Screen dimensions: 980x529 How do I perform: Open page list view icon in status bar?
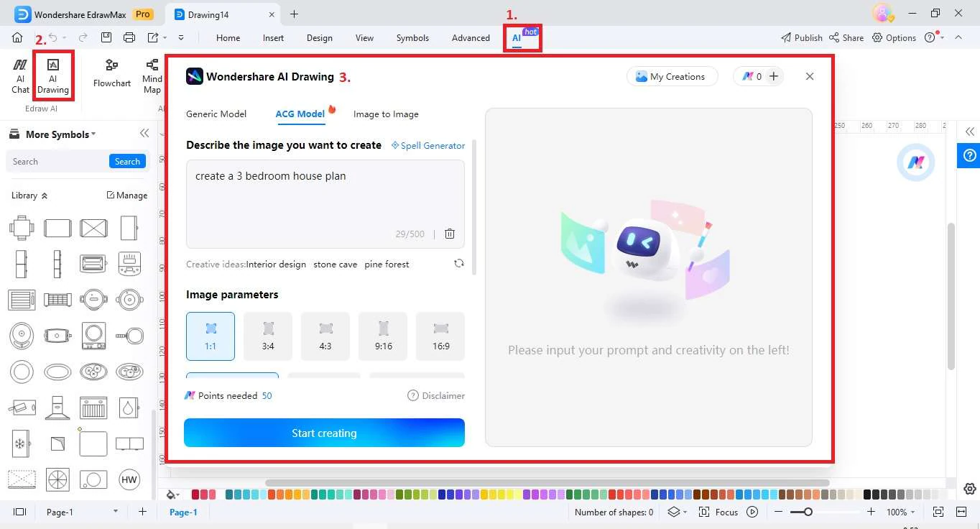click(20, 512)
